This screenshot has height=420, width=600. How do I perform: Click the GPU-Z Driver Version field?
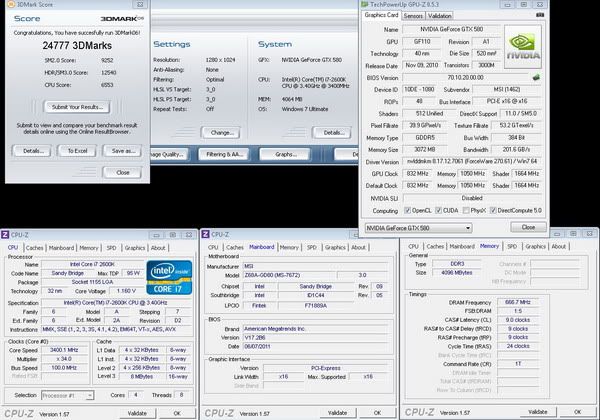tap(472, 161)
